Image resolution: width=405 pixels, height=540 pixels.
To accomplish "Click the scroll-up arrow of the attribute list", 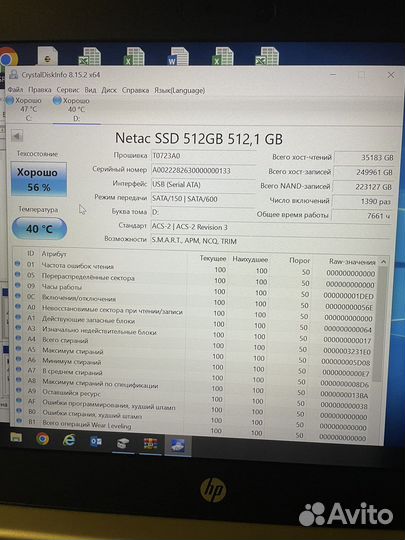I will coord(383,262).
